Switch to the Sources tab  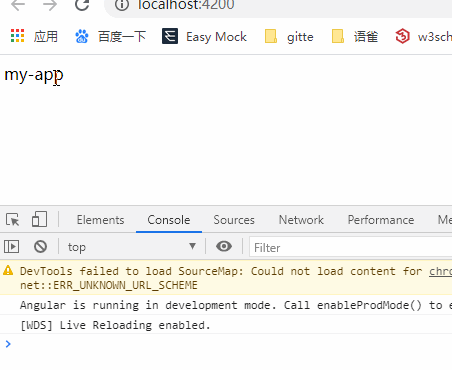[234, 220]
